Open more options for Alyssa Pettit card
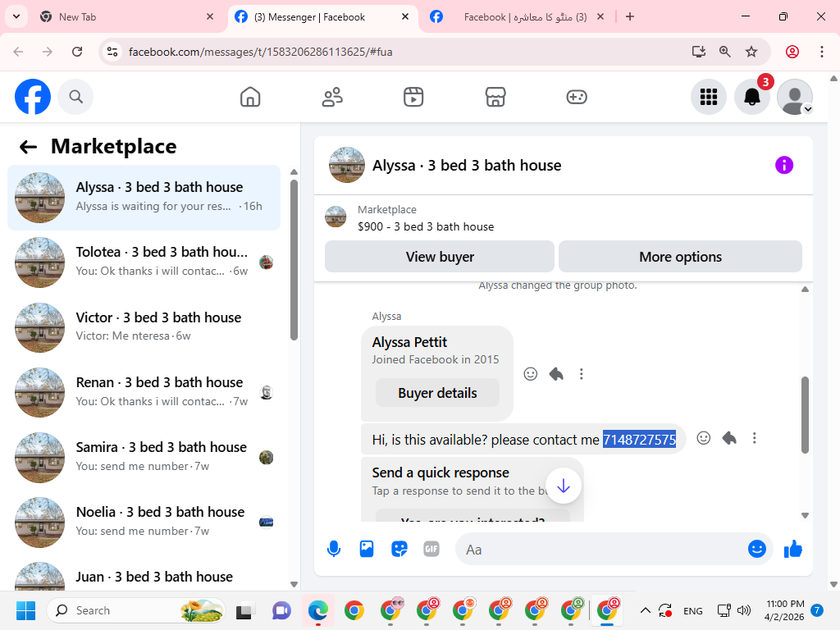This screenshot has width=840, height=630. click(x=582, y=374)
